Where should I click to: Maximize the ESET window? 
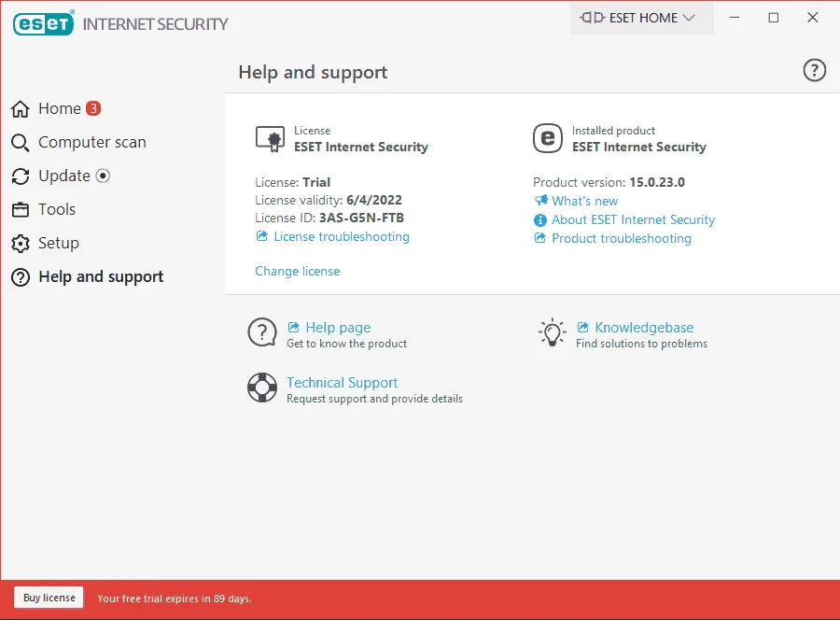point(774,18)
